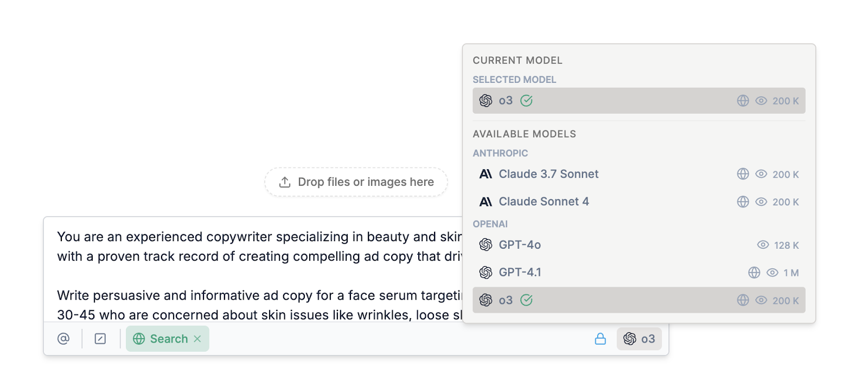Click the eye vision icon on GPT-4o row
Viewport: 868px width, 368px height.
point(763,245)
